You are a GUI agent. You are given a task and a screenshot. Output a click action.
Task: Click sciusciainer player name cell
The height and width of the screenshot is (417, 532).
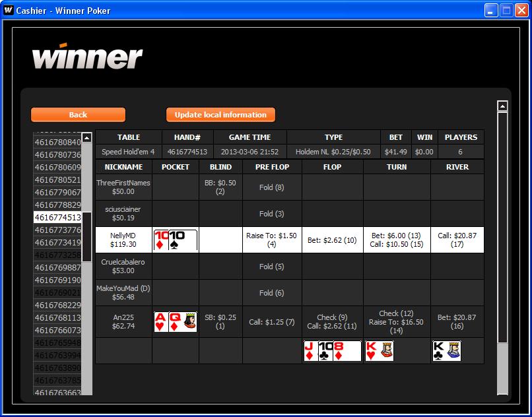click(x=123, y=214)
